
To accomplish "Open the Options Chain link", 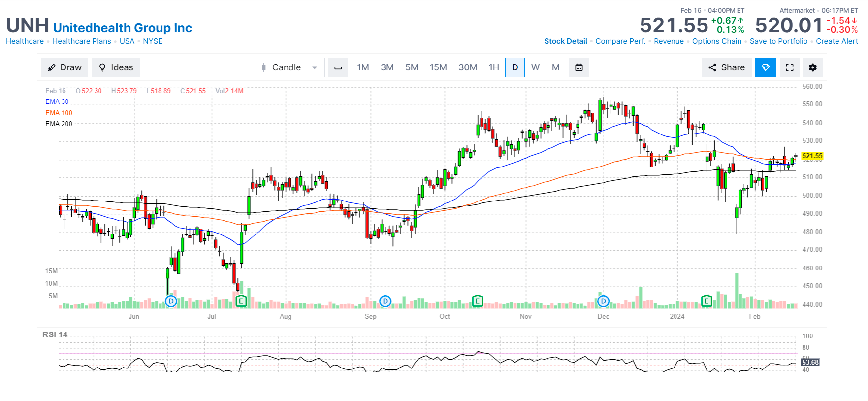I will pos(717,41).
